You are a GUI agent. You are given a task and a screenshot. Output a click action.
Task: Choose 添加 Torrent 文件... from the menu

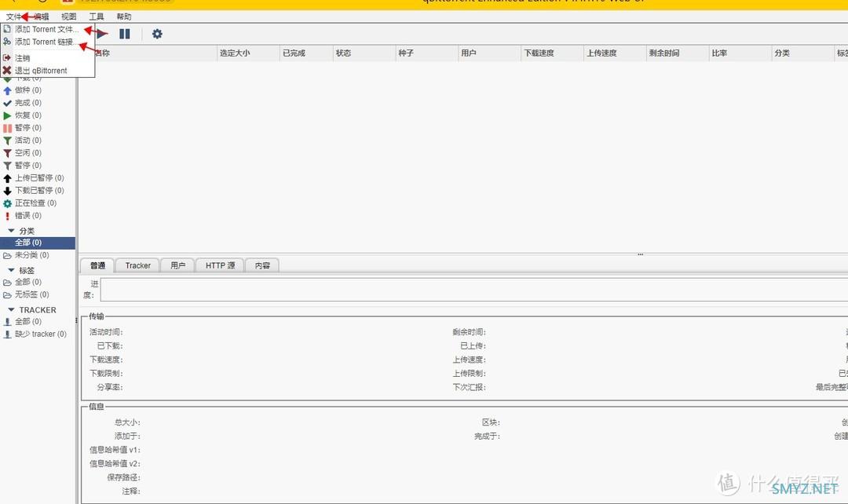coord(48,29)
